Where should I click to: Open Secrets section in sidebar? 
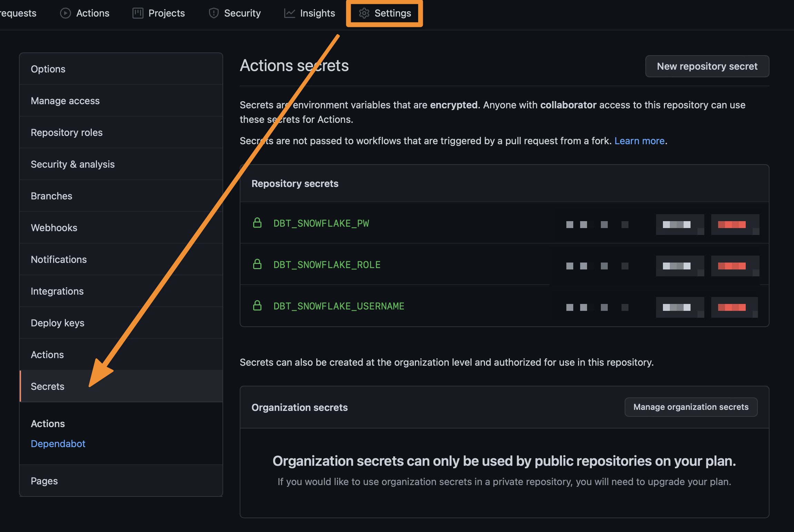(x=47, y=386)
